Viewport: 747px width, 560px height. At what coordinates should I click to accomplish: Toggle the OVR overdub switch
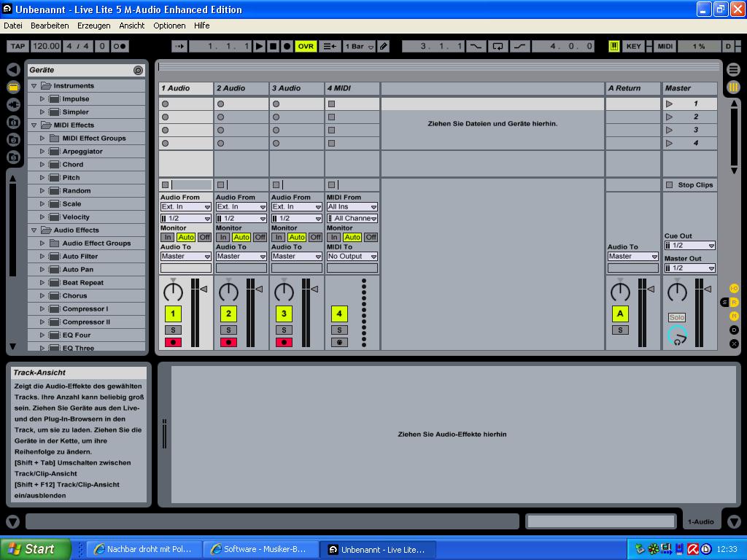[306, 46]
